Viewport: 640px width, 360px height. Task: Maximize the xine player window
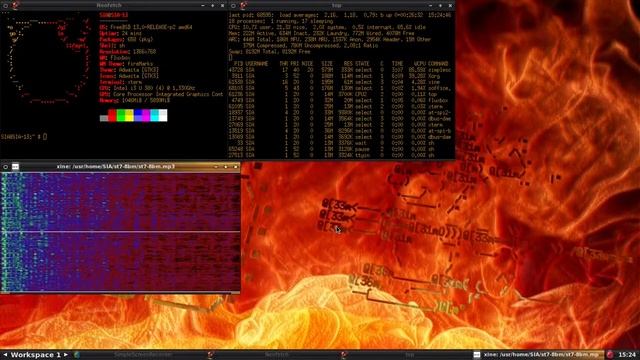click(226, 167)
